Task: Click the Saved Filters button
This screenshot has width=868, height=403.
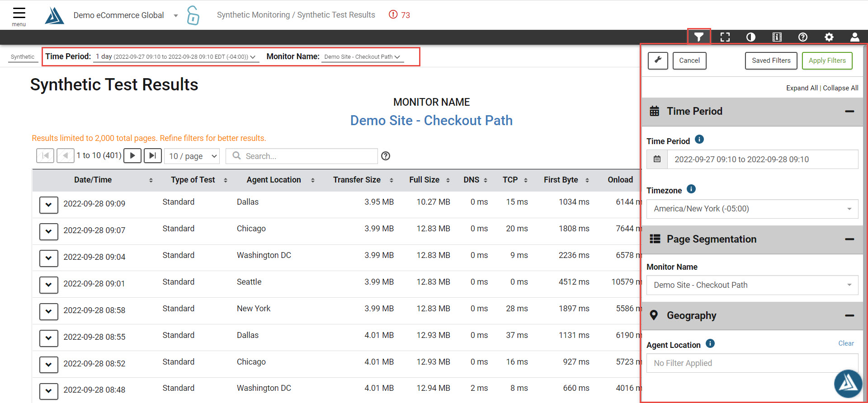Action: tap(771, 61)
